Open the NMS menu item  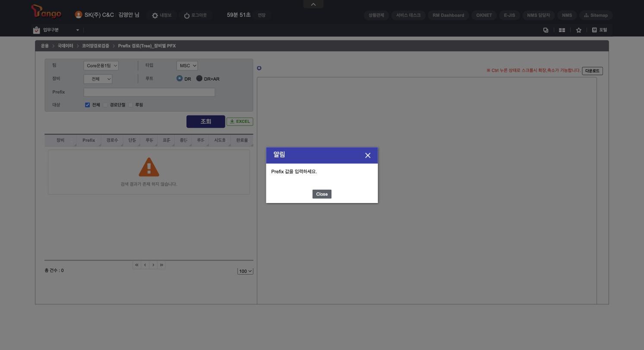click(x=567, y=15)
